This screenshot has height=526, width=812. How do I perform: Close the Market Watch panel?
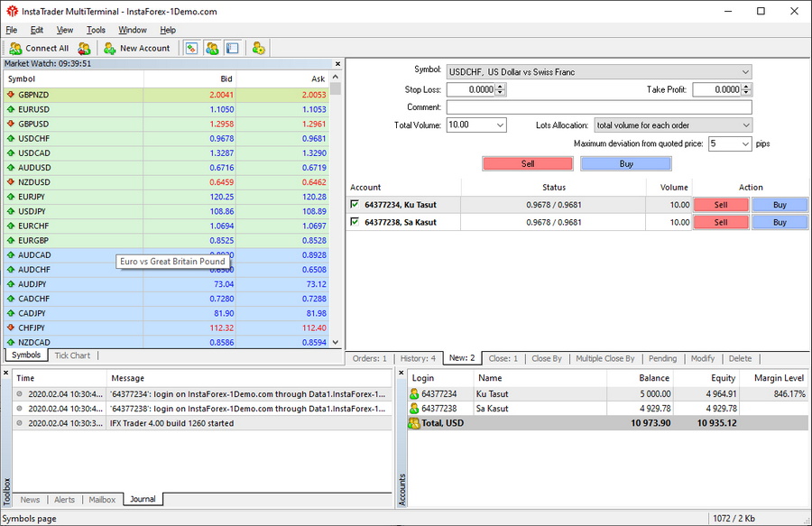tap(337, 64)
